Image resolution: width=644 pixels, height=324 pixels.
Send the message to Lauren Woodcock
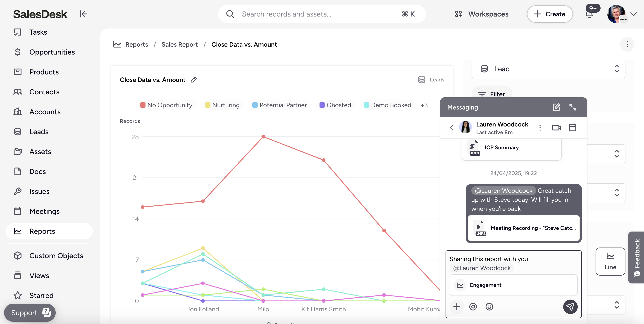pos(570,307)
